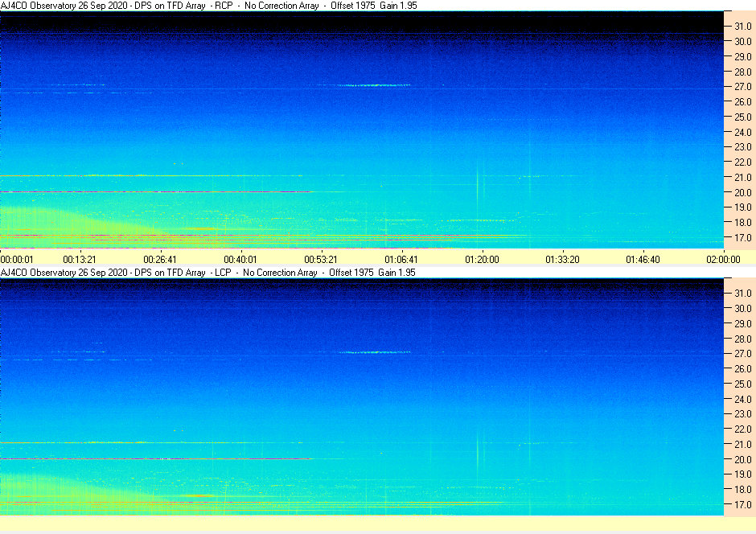Click the 19.0 frequency label in RCP panel
Viewport: 756px width, 534px height.
pyautogui.click(x=743, y=207)
